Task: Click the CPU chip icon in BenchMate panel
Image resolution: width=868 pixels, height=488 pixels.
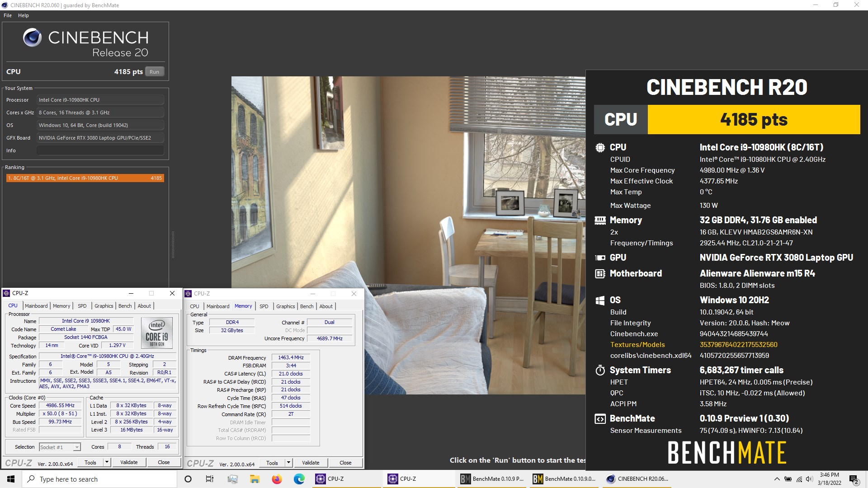Action: point(600,147)
